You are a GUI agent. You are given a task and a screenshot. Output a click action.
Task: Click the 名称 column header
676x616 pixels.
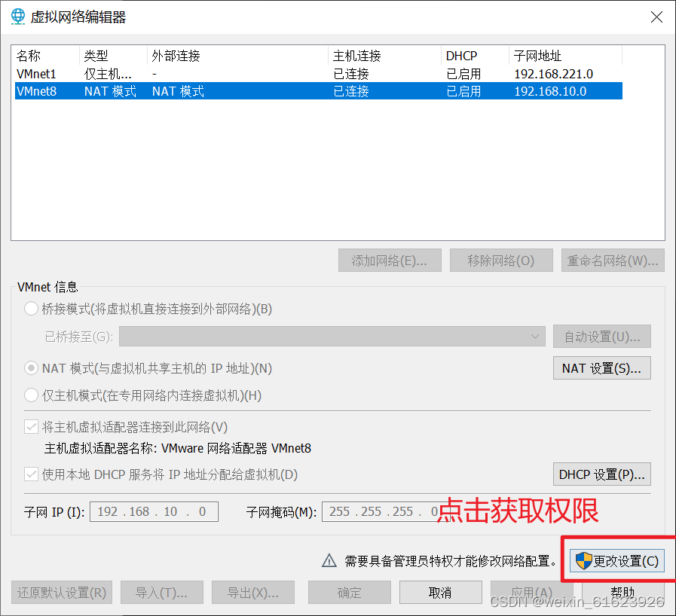pos(47,56)
